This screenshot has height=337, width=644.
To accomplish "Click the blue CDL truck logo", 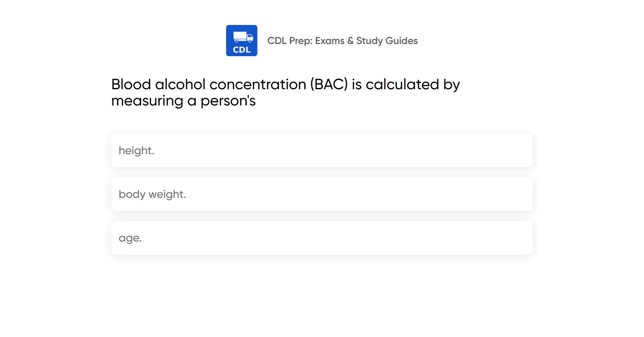I will (x=241, y=41).
